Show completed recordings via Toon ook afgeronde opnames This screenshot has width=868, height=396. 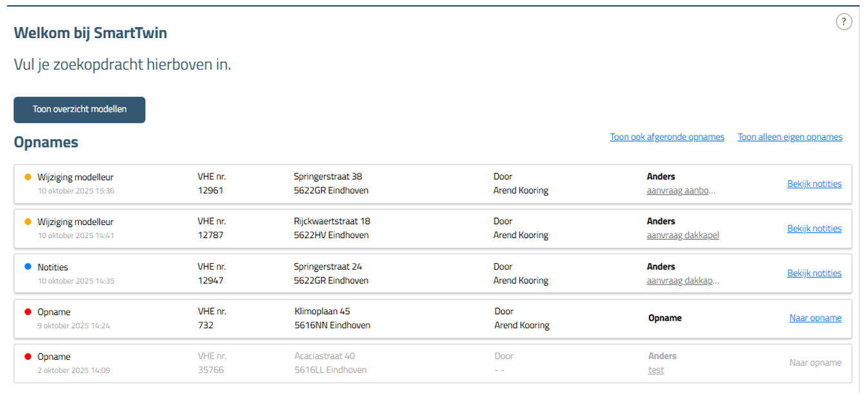pos(667,137)
